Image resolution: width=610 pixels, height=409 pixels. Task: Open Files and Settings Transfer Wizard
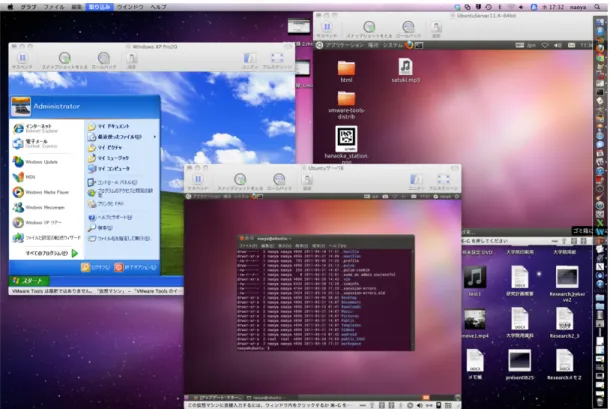pos(47,238)
